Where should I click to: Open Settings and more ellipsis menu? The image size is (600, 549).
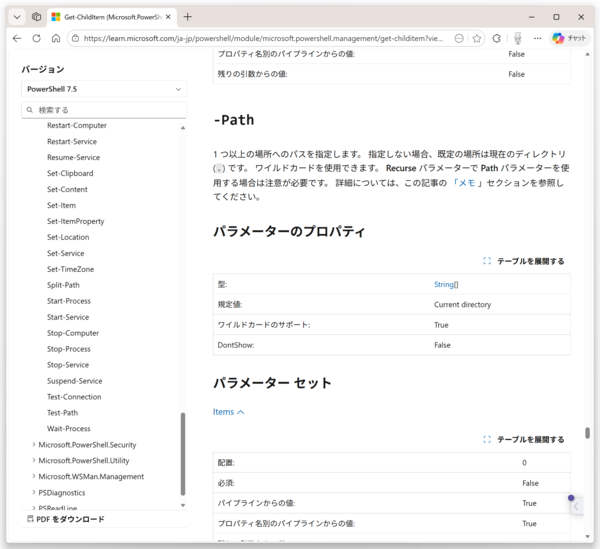click(538, 38)
